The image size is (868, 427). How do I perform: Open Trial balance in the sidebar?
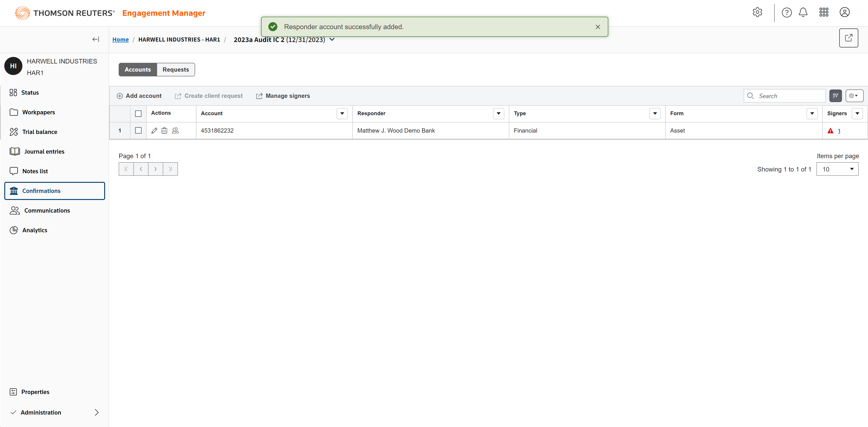tap(39, 132)
